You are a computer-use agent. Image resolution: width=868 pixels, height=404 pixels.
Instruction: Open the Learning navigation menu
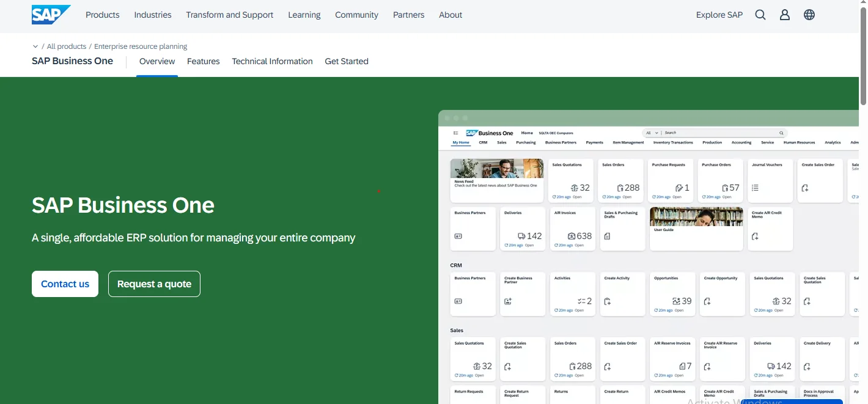[x=304, y=15]
